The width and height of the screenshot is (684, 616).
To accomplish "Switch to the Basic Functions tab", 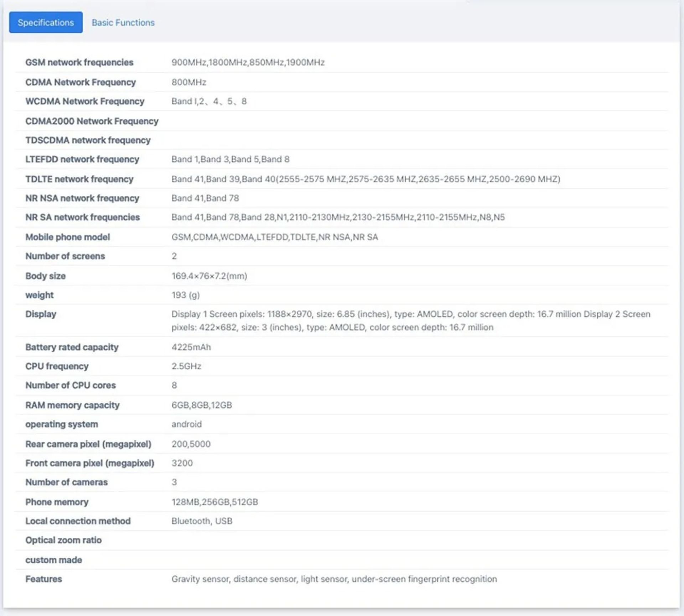I will tap(123, 22).
